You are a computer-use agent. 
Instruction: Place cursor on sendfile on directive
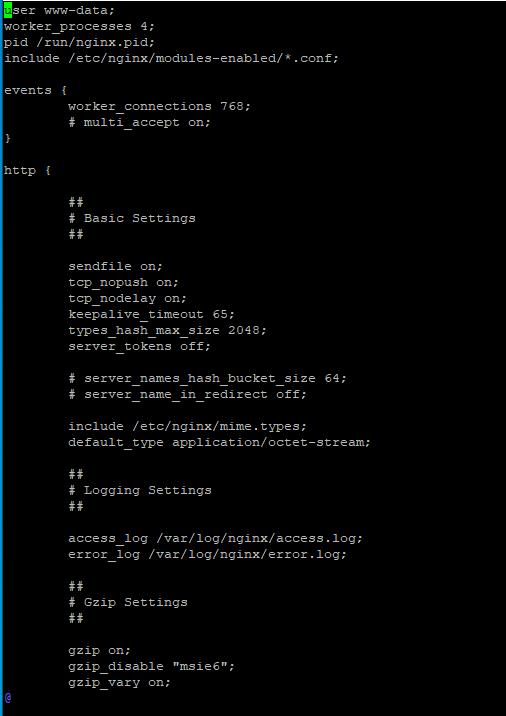pyautogui.click(x=116, y=266)
